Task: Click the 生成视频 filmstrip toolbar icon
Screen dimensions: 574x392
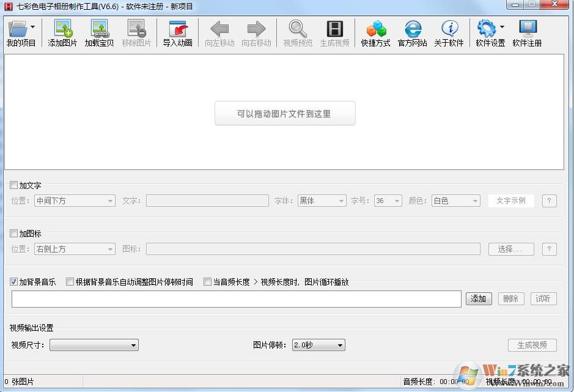Action: [334, 32]
